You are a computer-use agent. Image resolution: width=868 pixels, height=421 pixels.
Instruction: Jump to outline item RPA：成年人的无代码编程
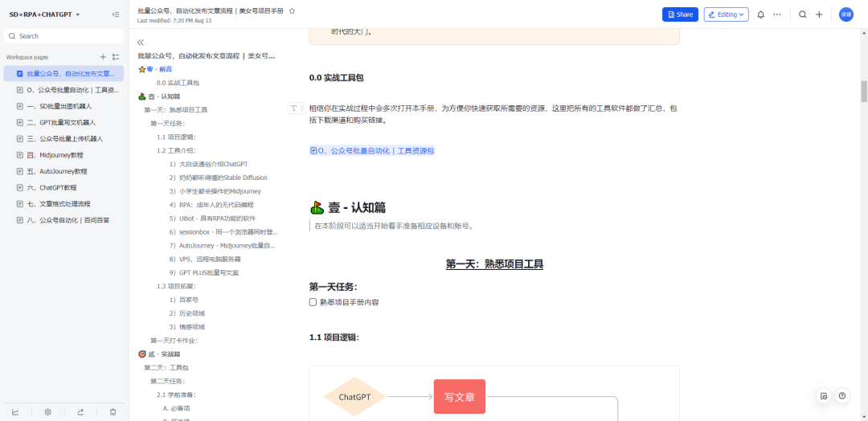pos(212,205)
